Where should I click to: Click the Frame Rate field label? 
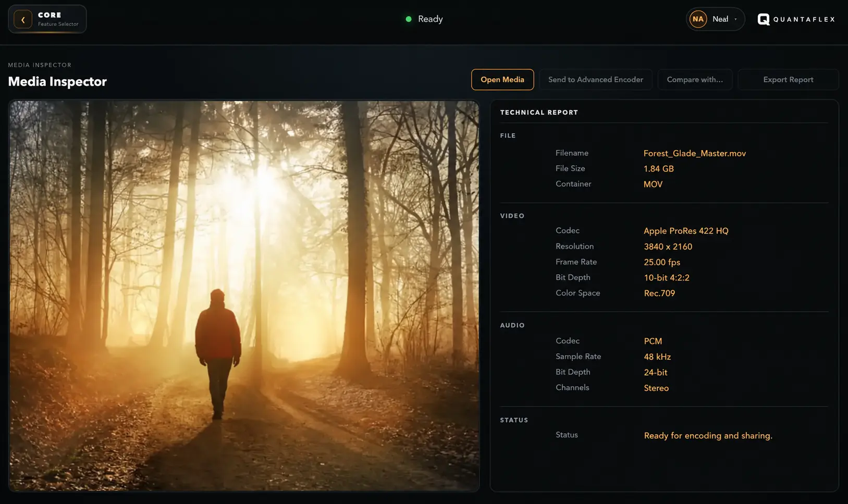(x=576, y=262)
